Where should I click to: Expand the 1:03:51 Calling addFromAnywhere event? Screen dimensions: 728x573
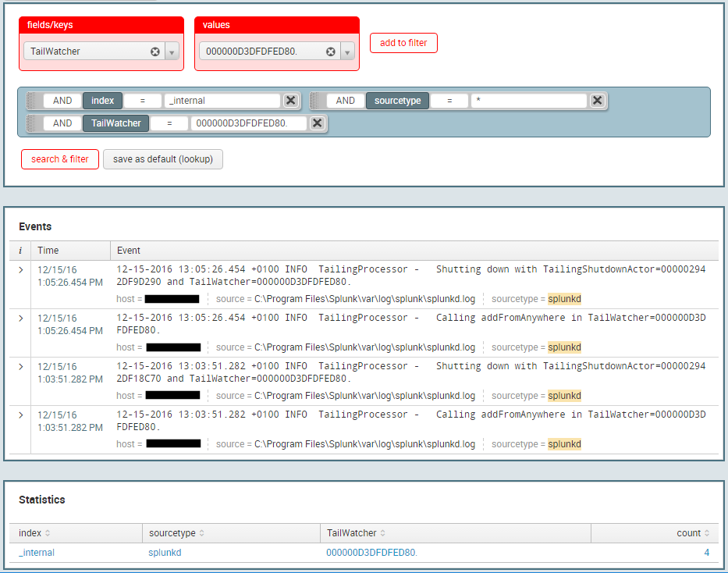(20, 415)
